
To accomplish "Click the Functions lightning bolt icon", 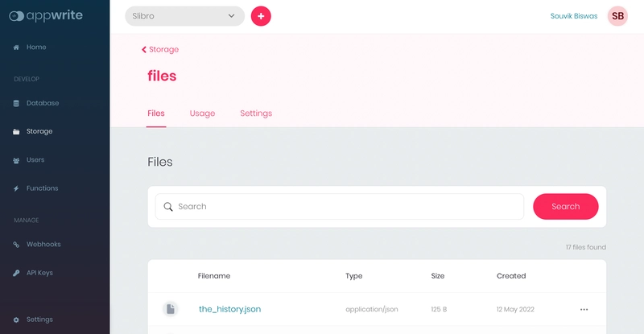I will 16,188.
